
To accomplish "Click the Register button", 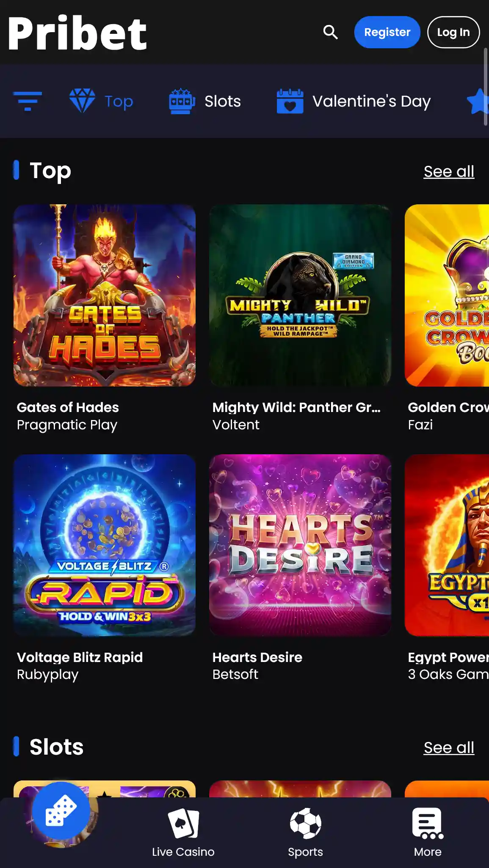I will pos(387,32).
